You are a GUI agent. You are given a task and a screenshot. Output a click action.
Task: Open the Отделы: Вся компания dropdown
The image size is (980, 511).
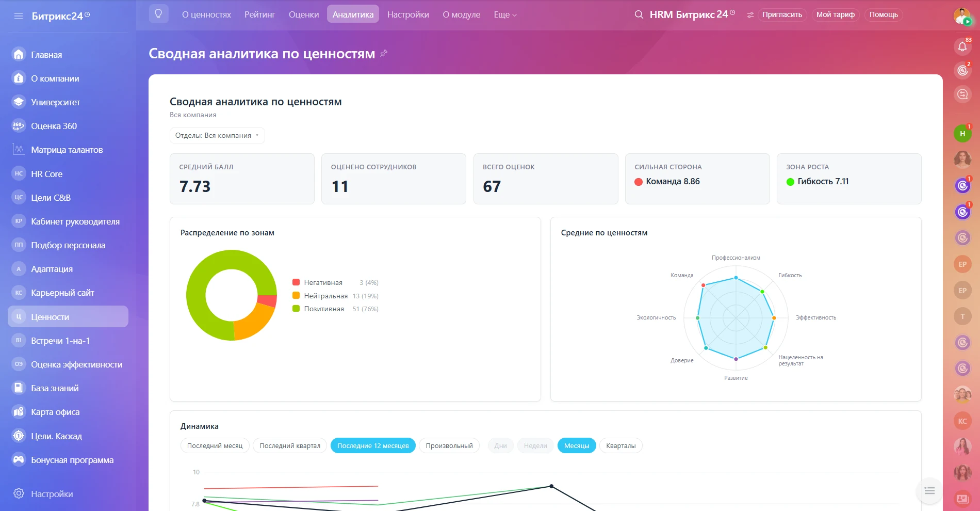[x=217, y=135]
